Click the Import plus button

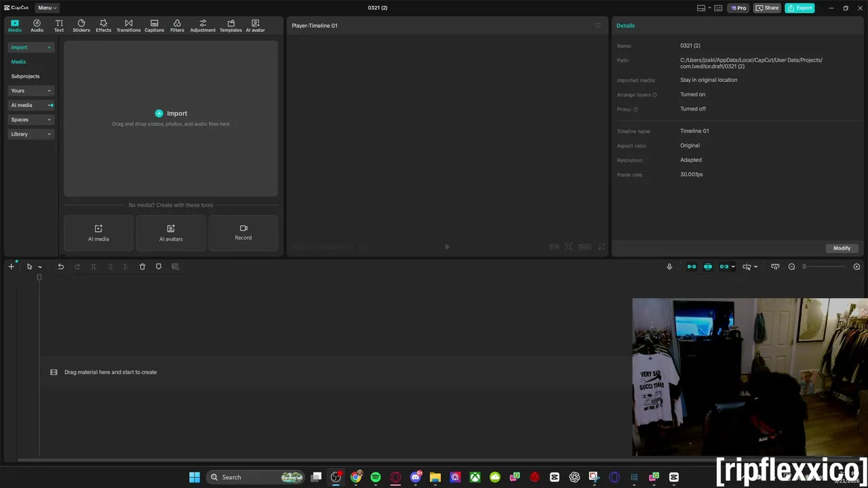tap(159, 113)
